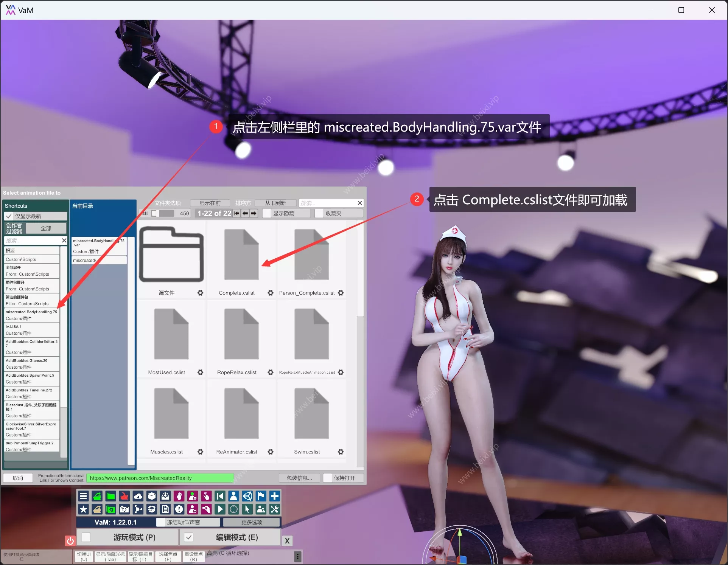Image resolution: width=728 pixels, height=565 pixels.
Task: Click the blue plus add icon
Action: (x=275, y=496)
